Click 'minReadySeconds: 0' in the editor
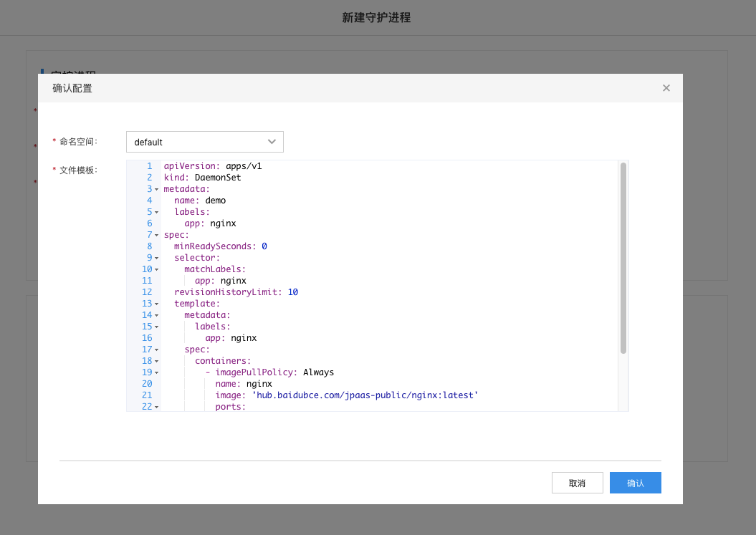Screen dimensions: 756x535 221,246
